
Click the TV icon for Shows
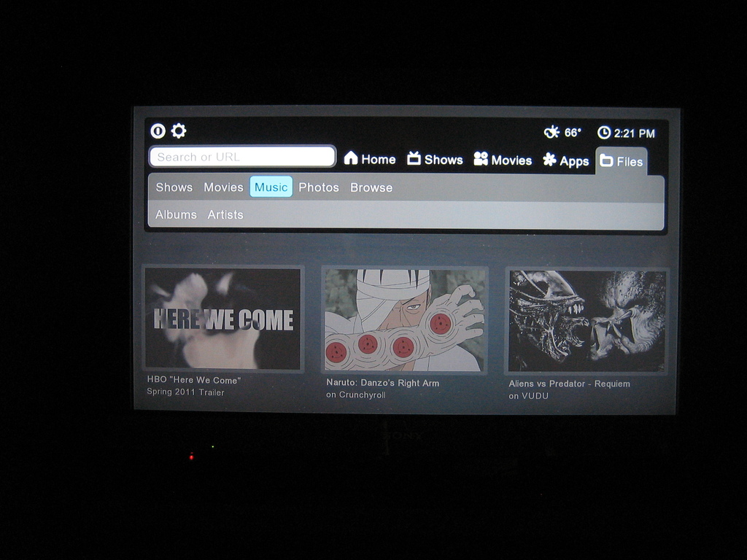point(414,158)
